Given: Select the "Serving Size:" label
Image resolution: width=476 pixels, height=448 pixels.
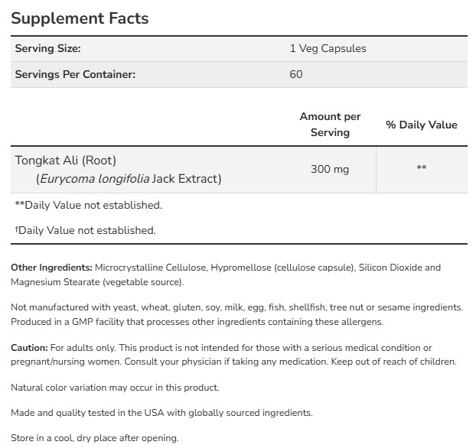Looking at the screenshot, I should coord(47,48).
